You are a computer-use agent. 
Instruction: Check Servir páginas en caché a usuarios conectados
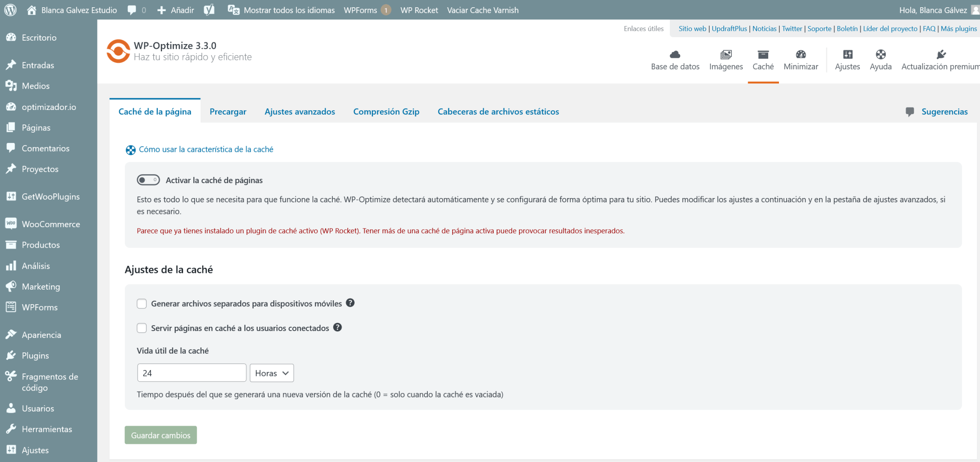point(142,328)
